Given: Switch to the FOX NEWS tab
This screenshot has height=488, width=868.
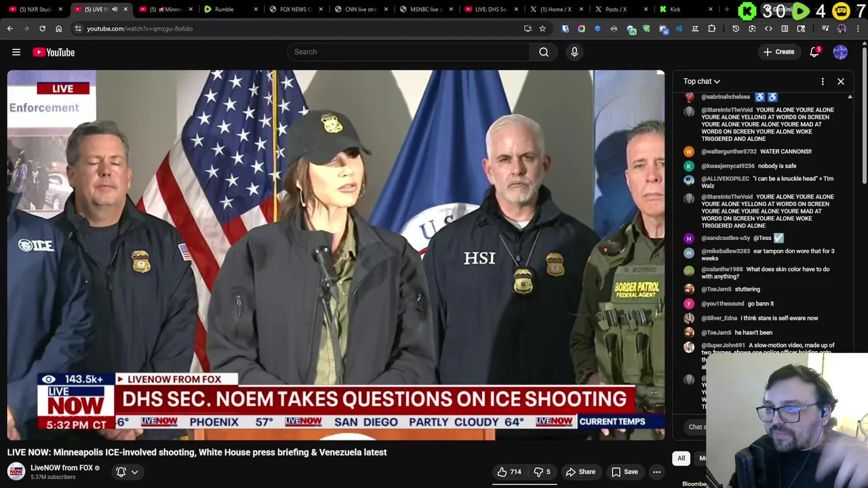Looking at the screenshot, I should [x=296, y=9].
